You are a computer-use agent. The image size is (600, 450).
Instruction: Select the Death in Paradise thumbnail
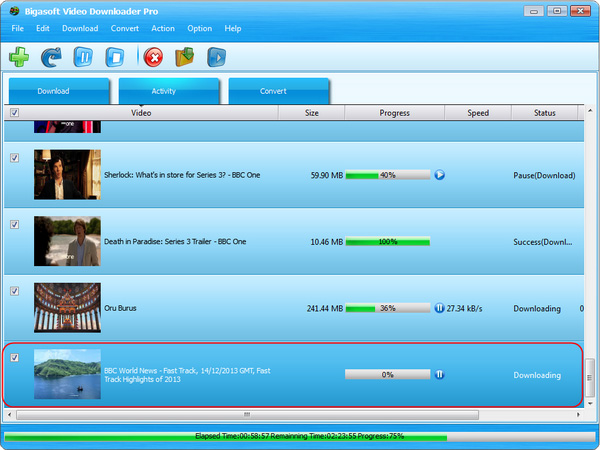coord(67,241)
